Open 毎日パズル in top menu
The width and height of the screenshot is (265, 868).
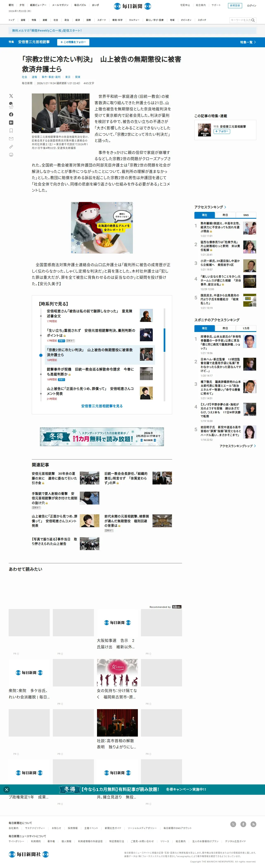click(80, 5)
